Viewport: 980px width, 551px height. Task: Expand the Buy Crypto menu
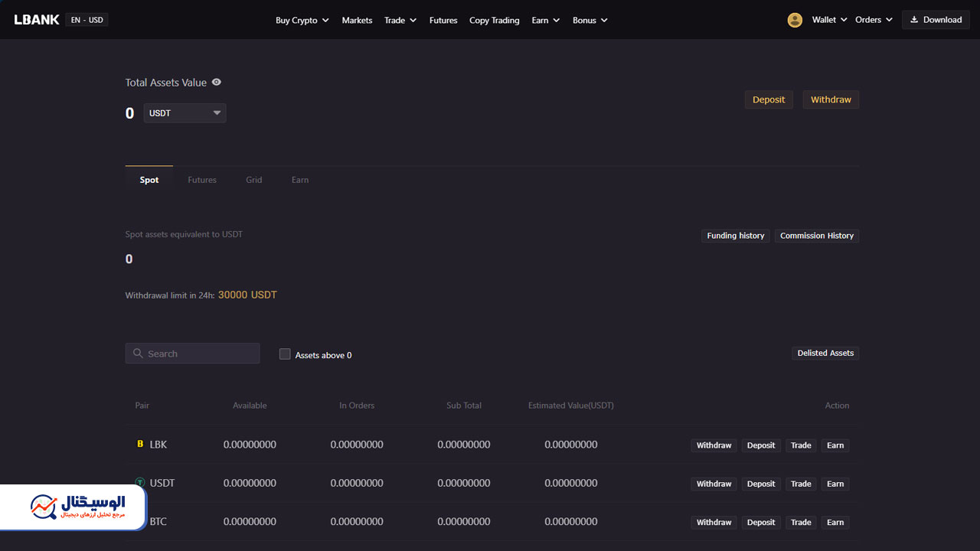coord(302,20)
